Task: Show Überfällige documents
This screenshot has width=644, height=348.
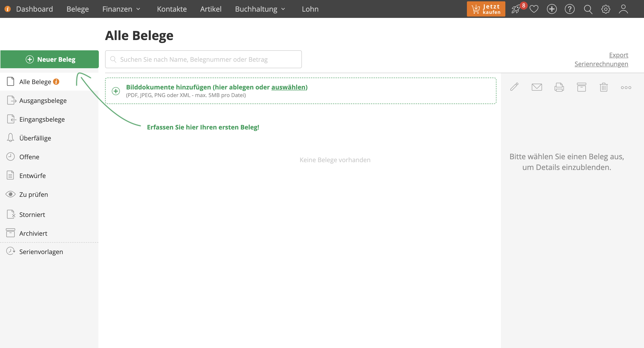Action: [x=49, y=138]
